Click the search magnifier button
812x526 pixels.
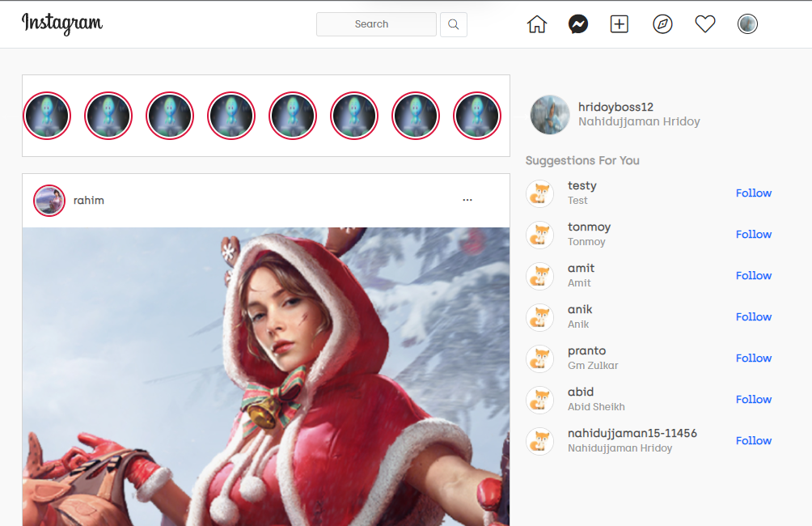coord(454,24)
